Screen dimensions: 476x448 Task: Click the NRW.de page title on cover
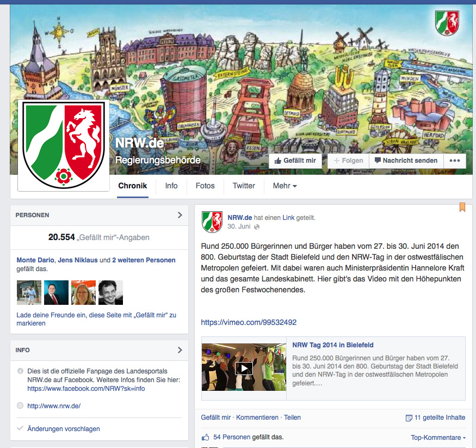tap(140, 143)
